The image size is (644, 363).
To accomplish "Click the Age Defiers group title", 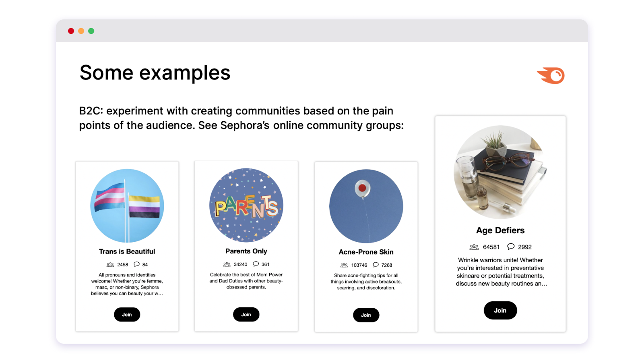I will [x=500, y=230].
